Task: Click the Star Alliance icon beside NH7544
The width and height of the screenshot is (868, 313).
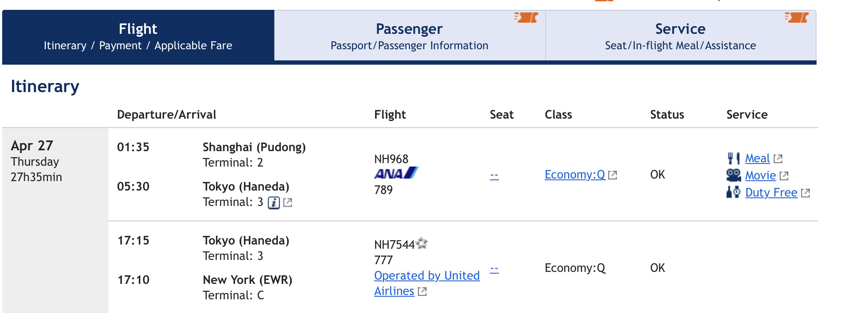Action: click(422, 244)
